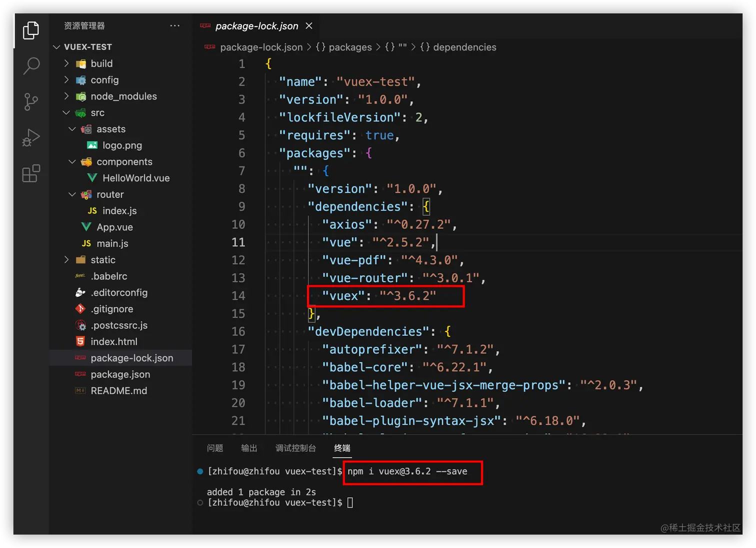
Task: Click the package.json npm file icon
Action: tap(80, 374)
